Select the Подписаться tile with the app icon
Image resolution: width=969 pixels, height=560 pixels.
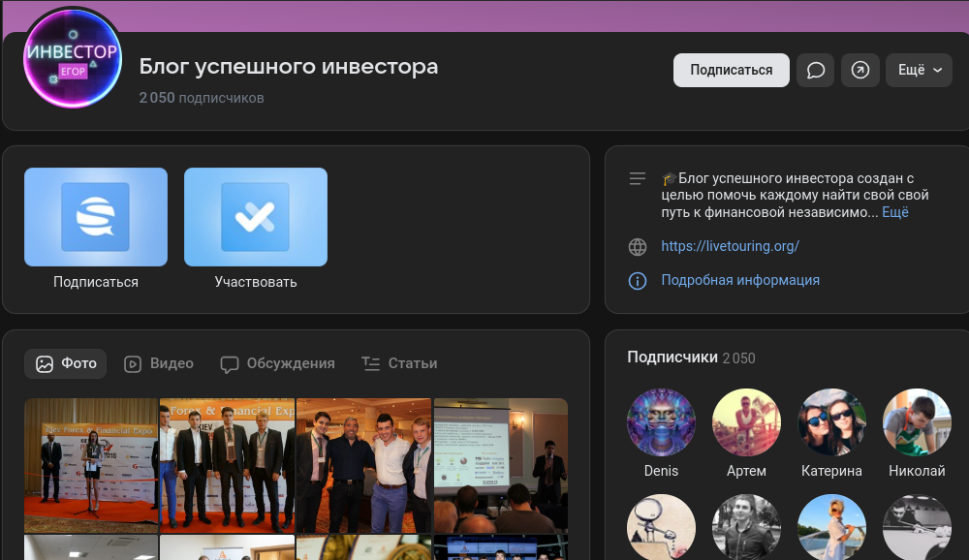click(95, 217)
